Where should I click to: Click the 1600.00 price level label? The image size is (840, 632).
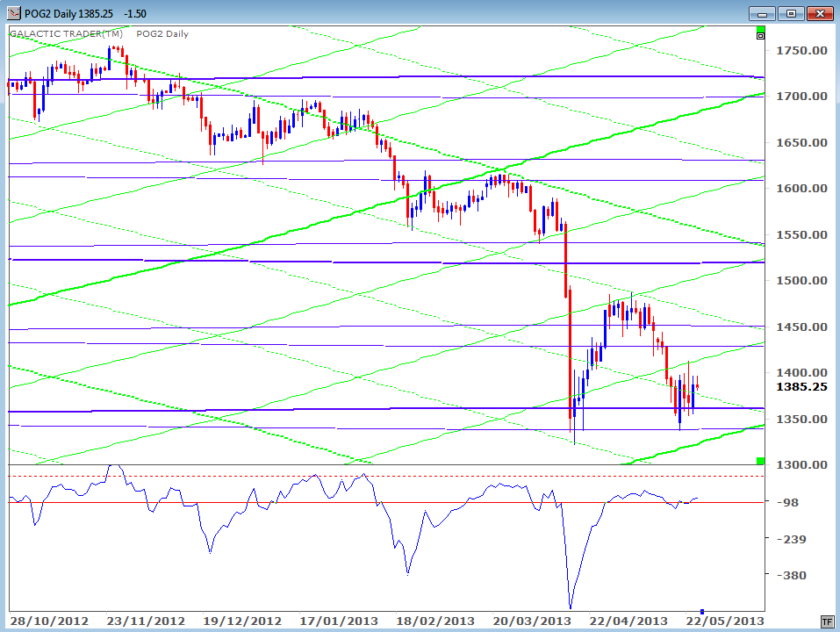(x=801, y=188)
